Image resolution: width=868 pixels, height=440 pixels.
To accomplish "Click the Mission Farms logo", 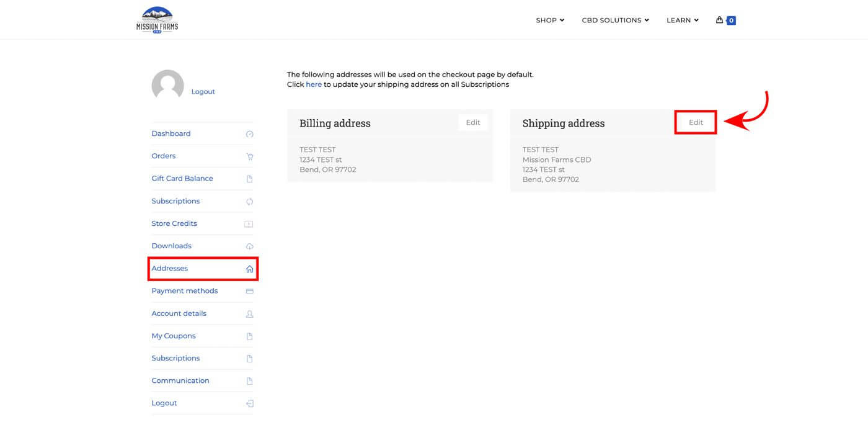I will (x=157, y=20).
